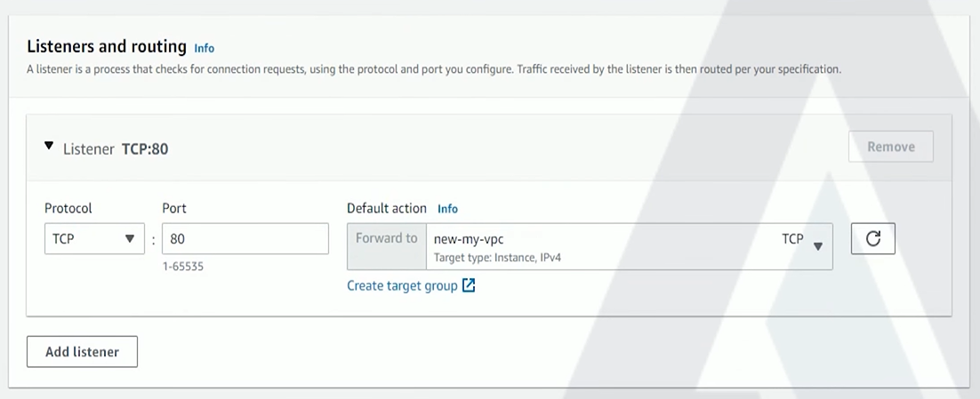Collapse the Listener TCP:80 section triangle
This screenshot has height=399, width=980.
pyautogui.click(x=49, y=146)
